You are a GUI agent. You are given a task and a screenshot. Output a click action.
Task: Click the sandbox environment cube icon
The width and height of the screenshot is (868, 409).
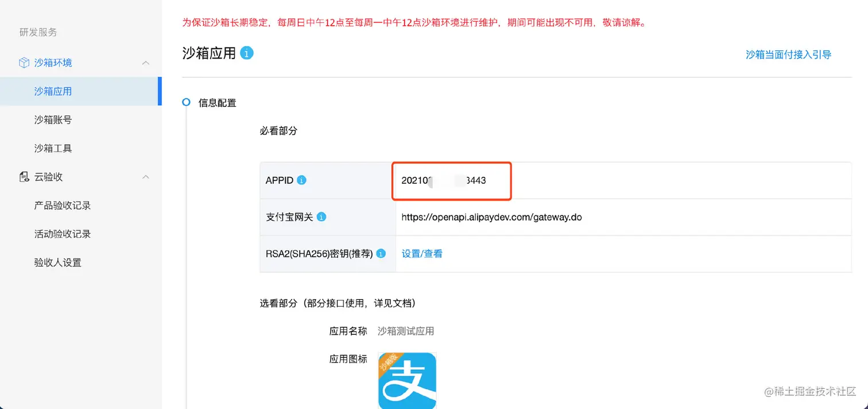pyautogui.click(x=24, y=63)
